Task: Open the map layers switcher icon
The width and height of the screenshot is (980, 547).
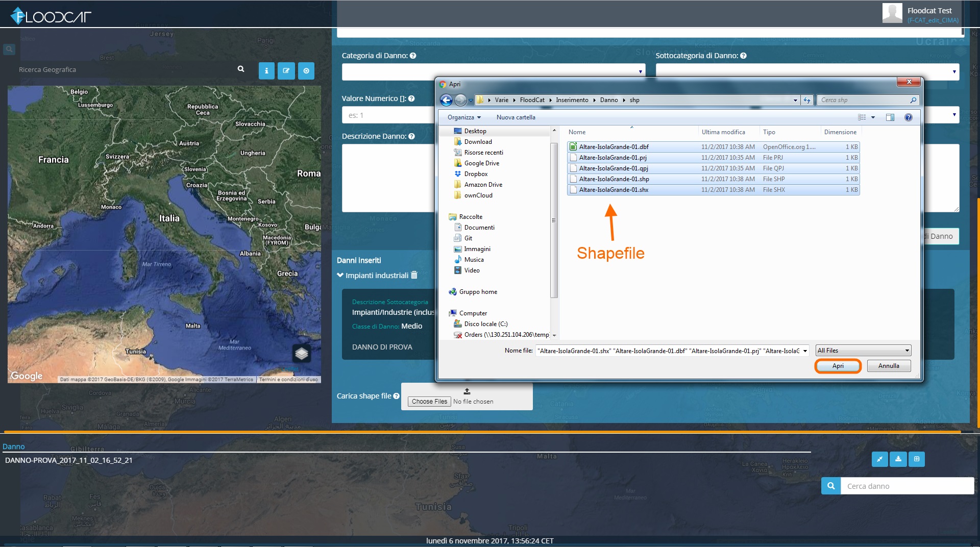Action: click(x=302, y=353)
